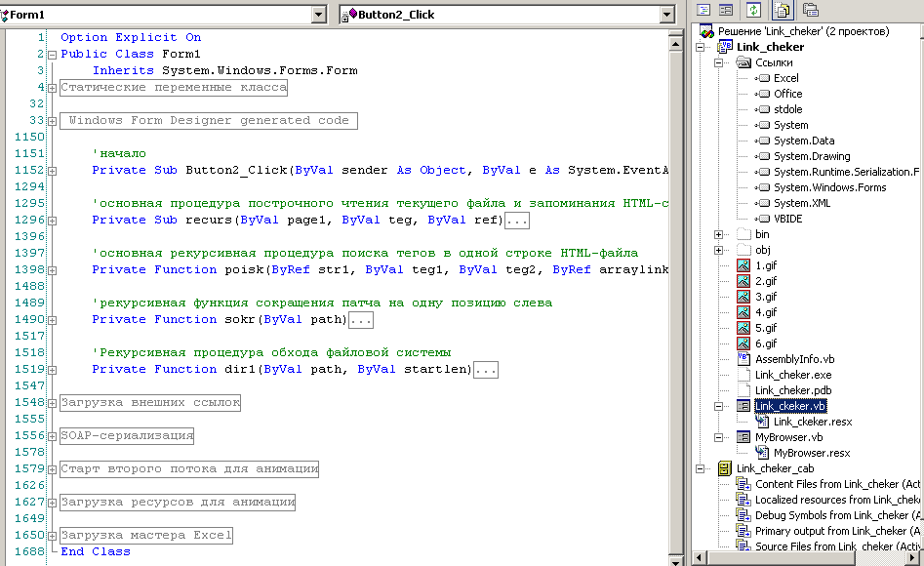Click the solution icon beside Решение 'Link_cheker'
This screenshot has width=924, height=566.
pyautogui.click(x=706, y=31)
